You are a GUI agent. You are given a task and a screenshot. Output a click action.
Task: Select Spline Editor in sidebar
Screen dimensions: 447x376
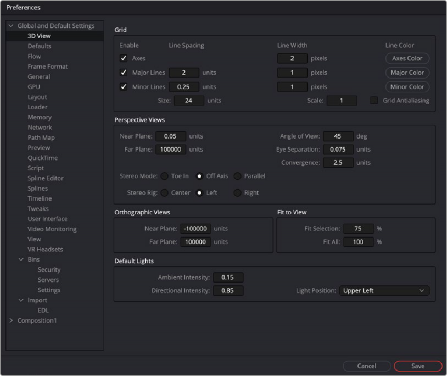pos(46,178)
